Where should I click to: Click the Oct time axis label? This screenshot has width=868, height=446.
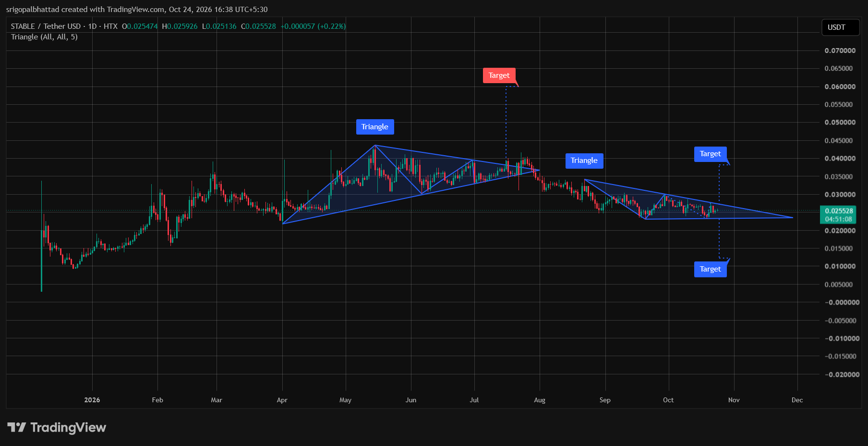(x=668, y=400)
